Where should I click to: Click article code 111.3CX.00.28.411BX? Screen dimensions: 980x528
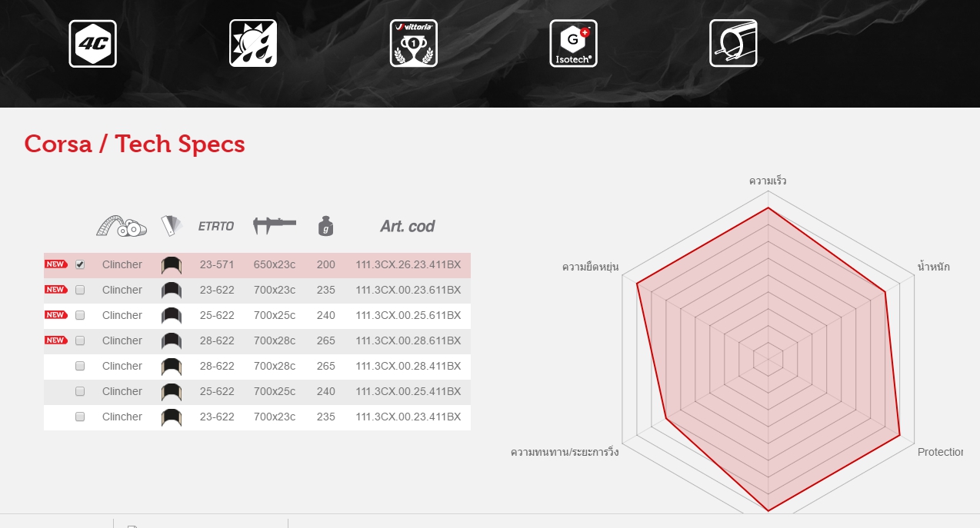coord(408,366)
